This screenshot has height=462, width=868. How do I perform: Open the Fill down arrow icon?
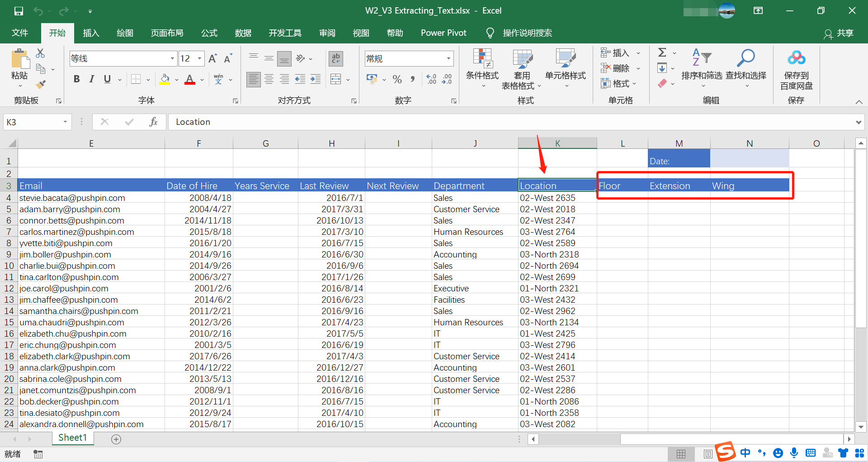coord(662,68)
